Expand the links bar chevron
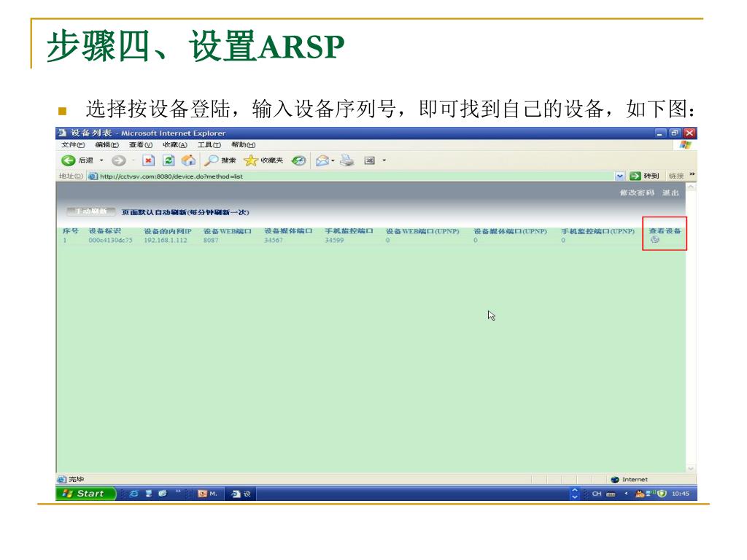This screenshot has width=747, height=560. pyautogui.click(x=692, y=175)
